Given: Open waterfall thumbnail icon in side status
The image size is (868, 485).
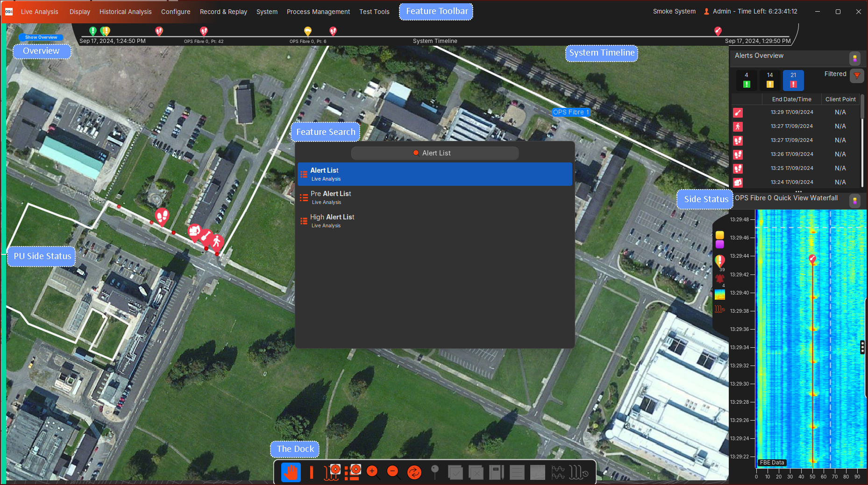Looking at the screenshot, I should coord(719,295).
